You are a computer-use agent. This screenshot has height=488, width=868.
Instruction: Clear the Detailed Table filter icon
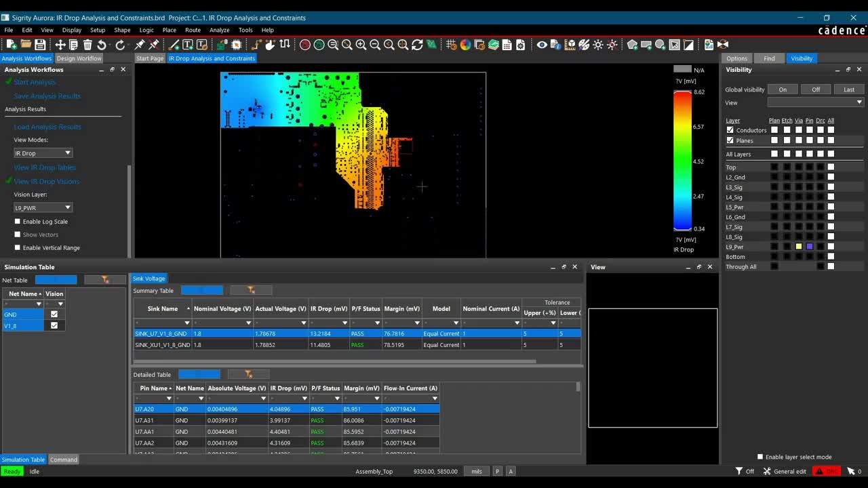point(248,374)
